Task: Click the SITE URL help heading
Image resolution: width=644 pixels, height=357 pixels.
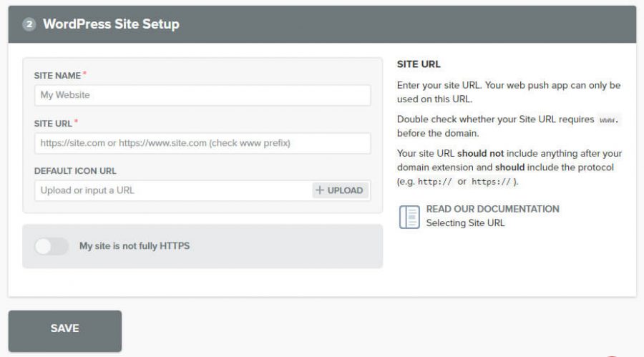Action: (x=419, y=64)
